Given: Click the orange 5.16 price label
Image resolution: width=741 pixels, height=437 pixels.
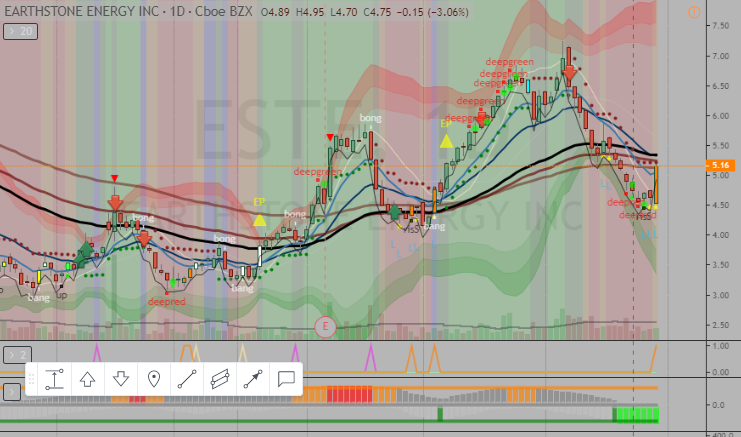Looking at the screenshot, I should click(x=719, y=165).
